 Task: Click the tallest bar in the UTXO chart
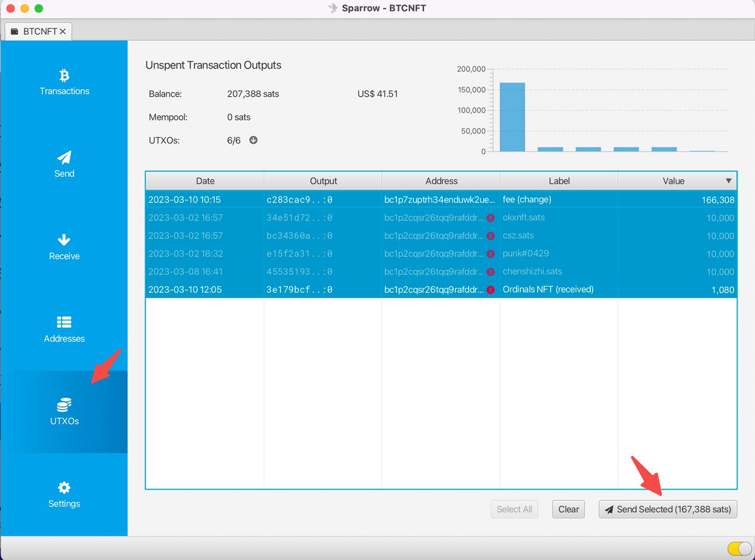click(x=512, y=117)
